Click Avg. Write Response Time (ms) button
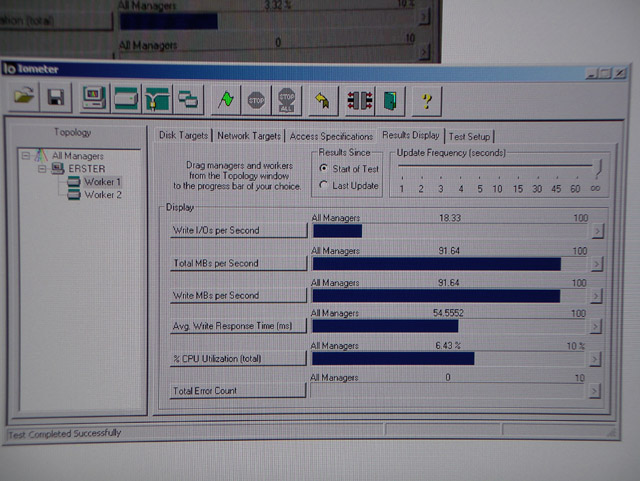The height and width of the screenshot is (481, 640). tap(238, 326)
